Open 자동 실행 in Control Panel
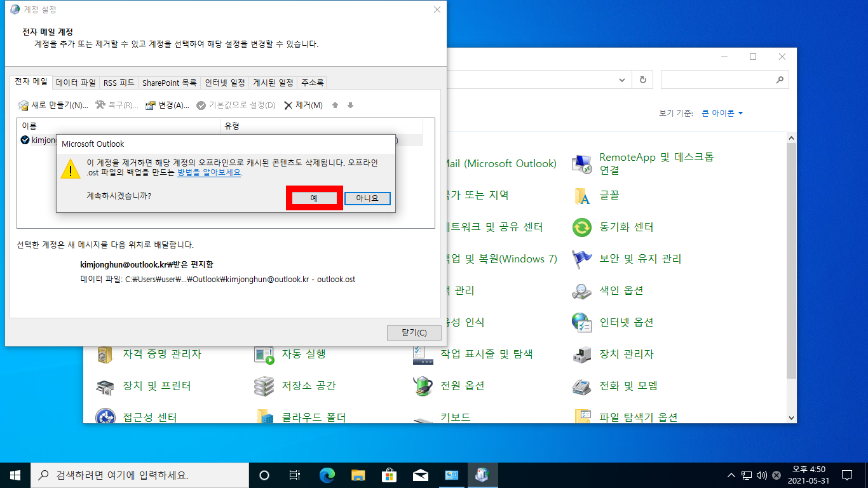Screen dimensions: 868x488 pos(290,354)
